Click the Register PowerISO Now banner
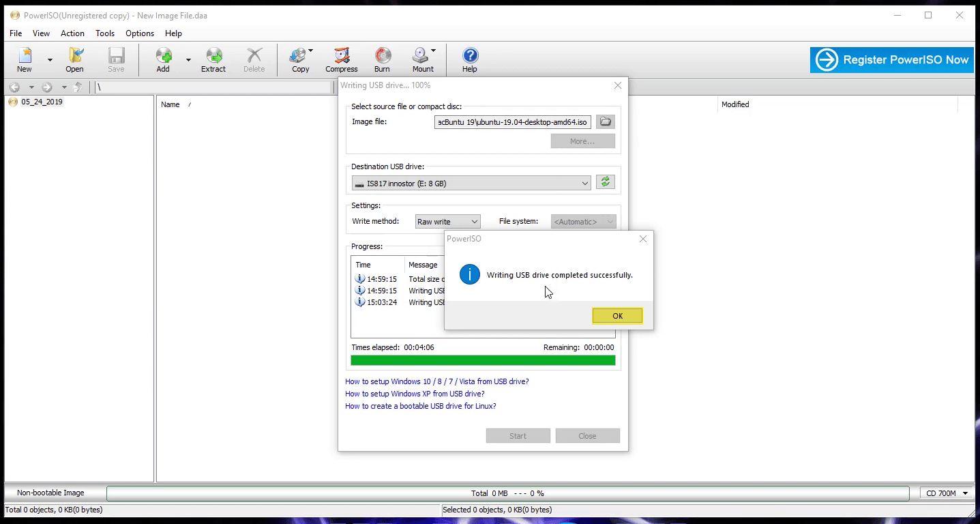This screenshot has height=524, width=980. (x=891, y=60)
